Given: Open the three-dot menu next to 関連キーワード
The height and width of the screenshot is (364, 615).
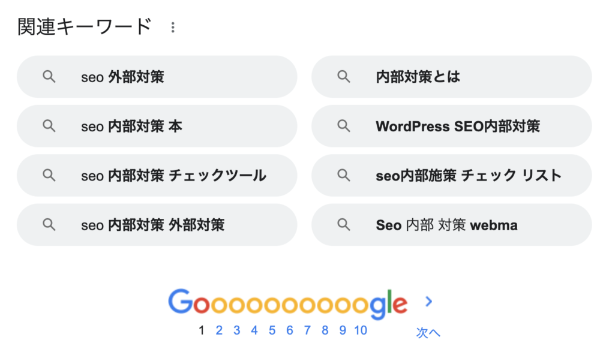Looking at the screenshot, I should pos(173,26).
